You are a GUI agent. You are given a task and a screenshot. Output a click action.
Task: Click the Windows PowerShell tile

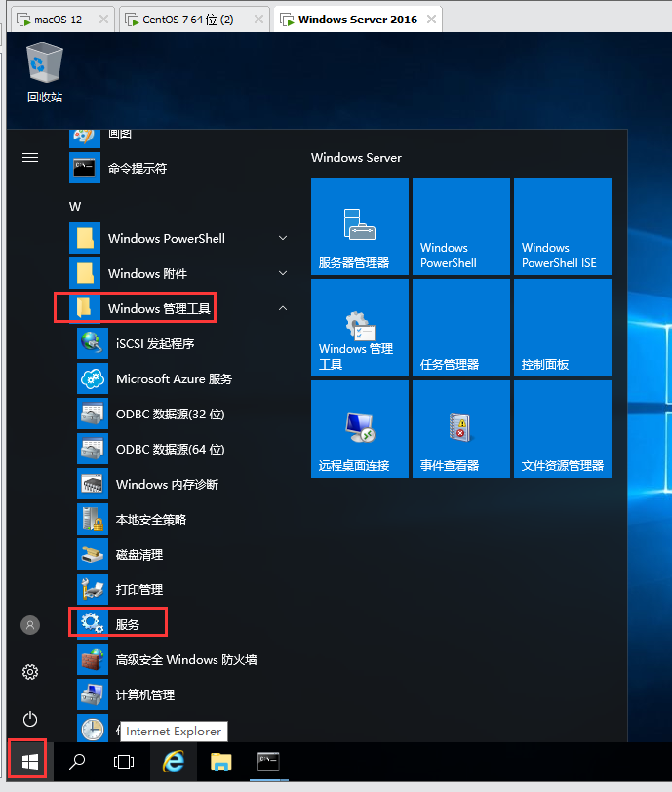(460, 226)
